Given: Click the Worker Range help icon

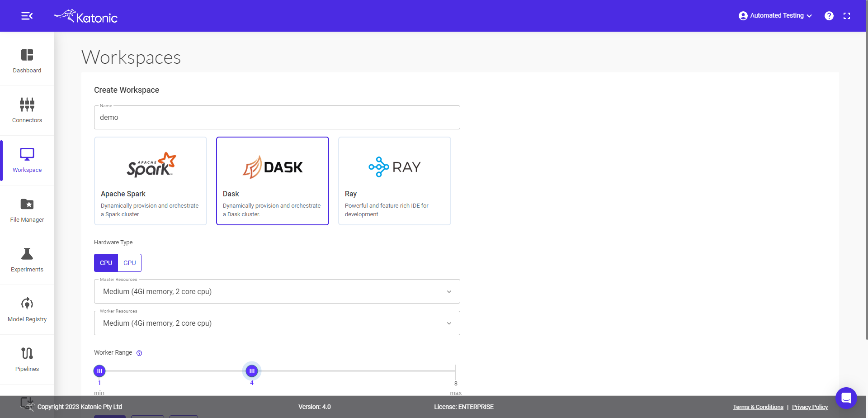Looking at the screenshot, I should click(x=139, y=353).
